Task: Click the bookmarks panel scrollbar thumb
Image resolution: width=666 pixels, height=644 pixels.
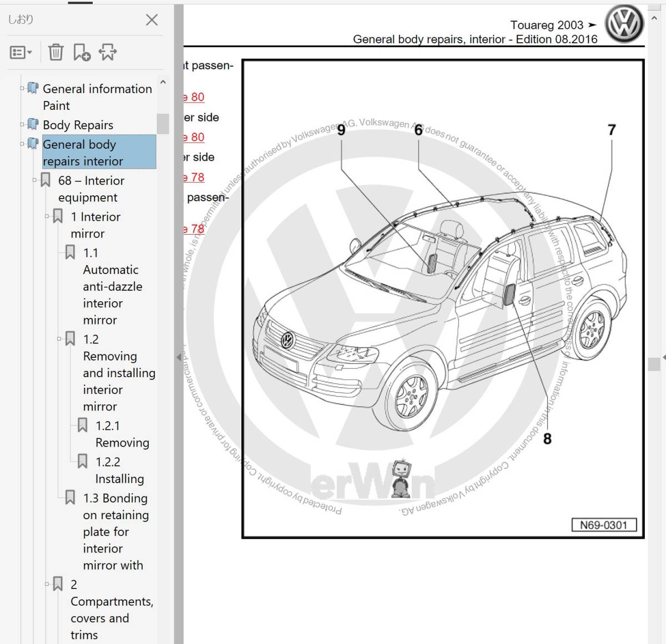Action: [x=163, y=123]
